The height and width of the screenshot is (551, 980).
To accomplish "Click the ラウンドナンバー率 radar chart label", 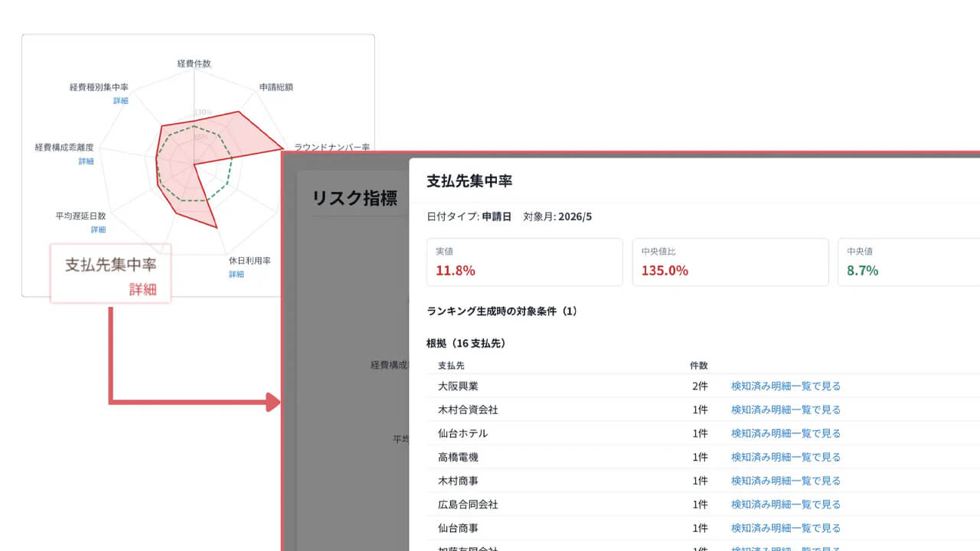I will click(x=332, y=147).
